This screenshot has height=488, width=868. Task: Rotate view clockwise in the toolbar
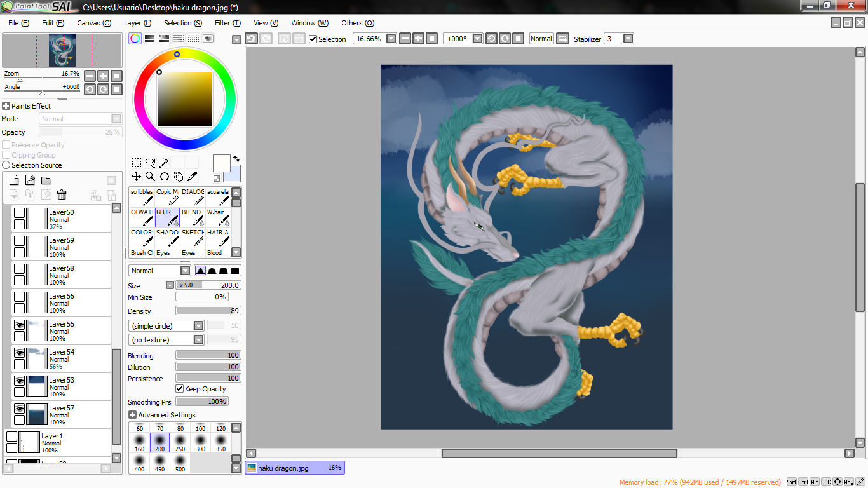pos(505,39)
